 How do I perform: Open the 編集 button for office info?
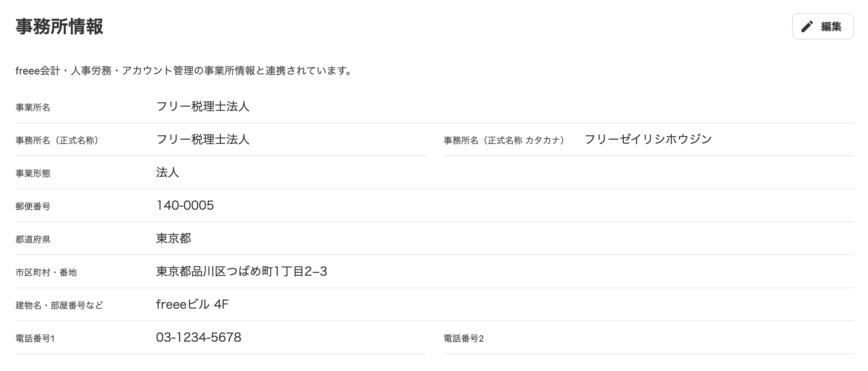823,26
